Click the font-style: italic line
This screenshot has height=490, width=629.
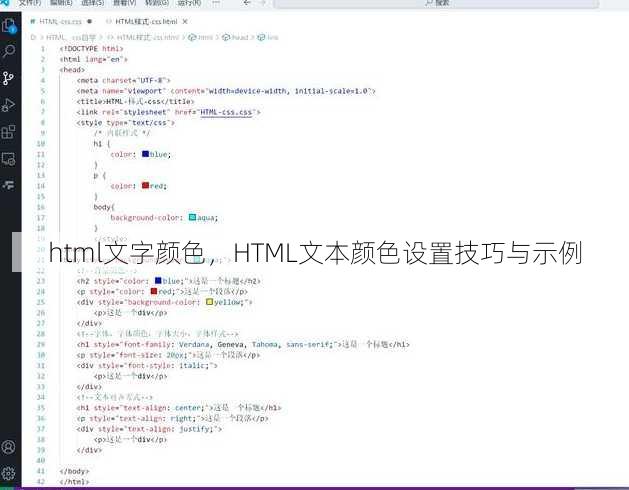point(147,366)
